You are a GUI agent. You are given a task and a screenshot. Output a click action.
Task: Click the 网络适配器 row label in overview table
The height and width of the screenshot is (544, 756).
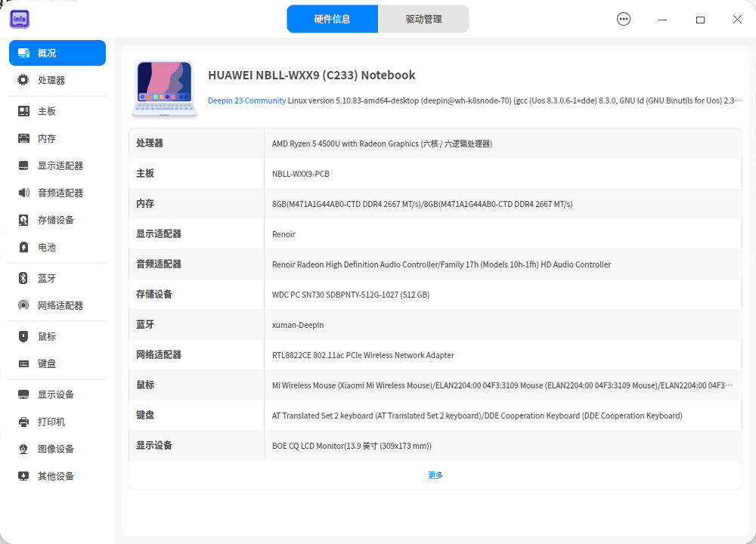point(159,354)
